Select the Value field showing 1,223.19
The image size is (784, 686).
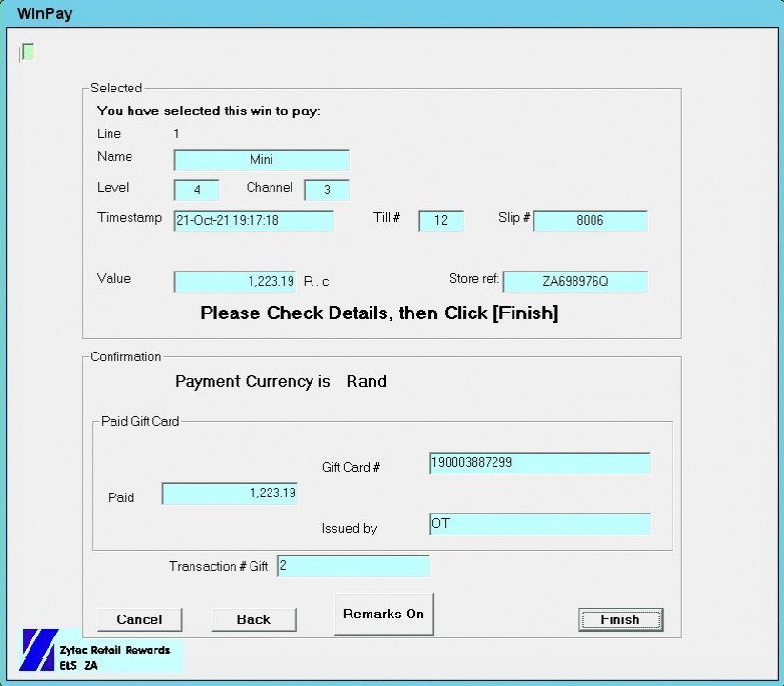234,281
